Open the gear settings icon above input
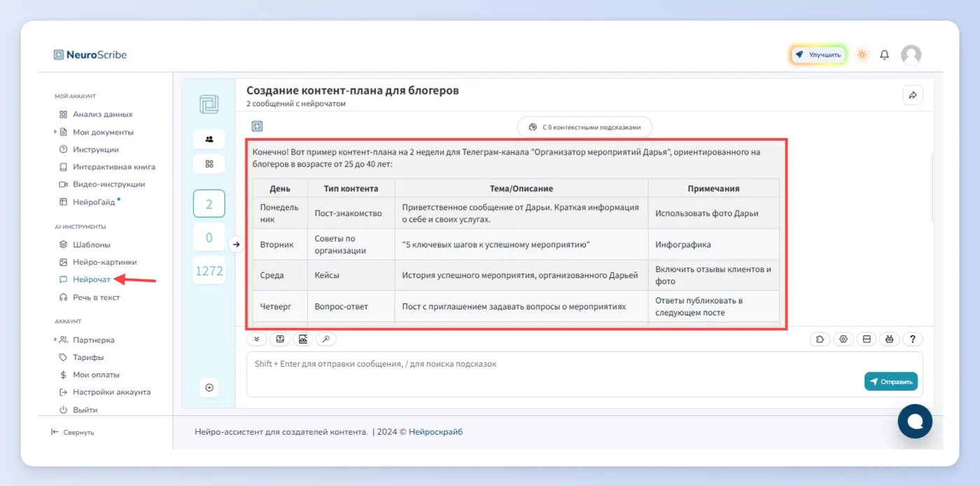Viewport: 980px width, 486px height. (x=843, y=340)
